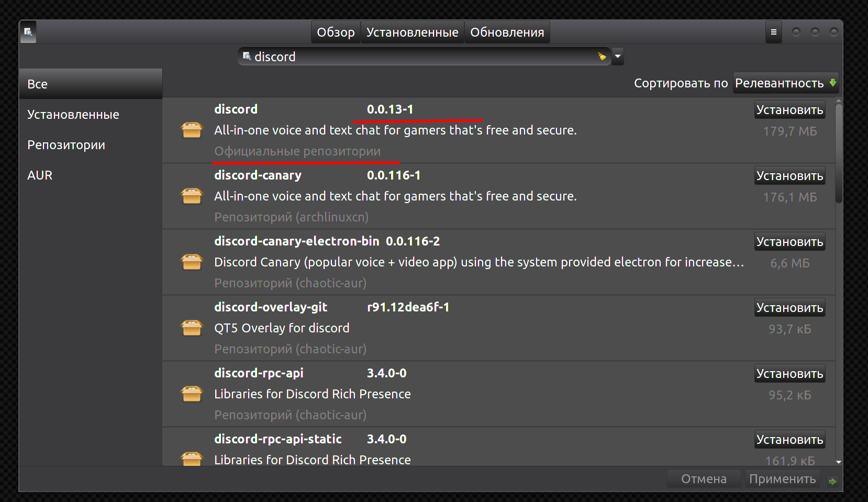Viewport: 868px width, 502px height.
Task: Click the scrollbar down arrow
Action: point(839,462)
